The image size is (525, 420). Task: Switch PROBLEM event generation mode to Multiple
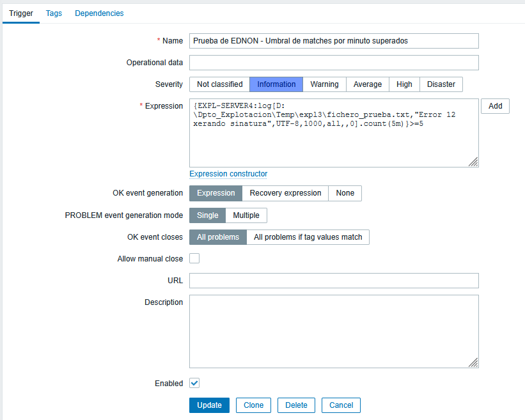[x=246, y=215]
